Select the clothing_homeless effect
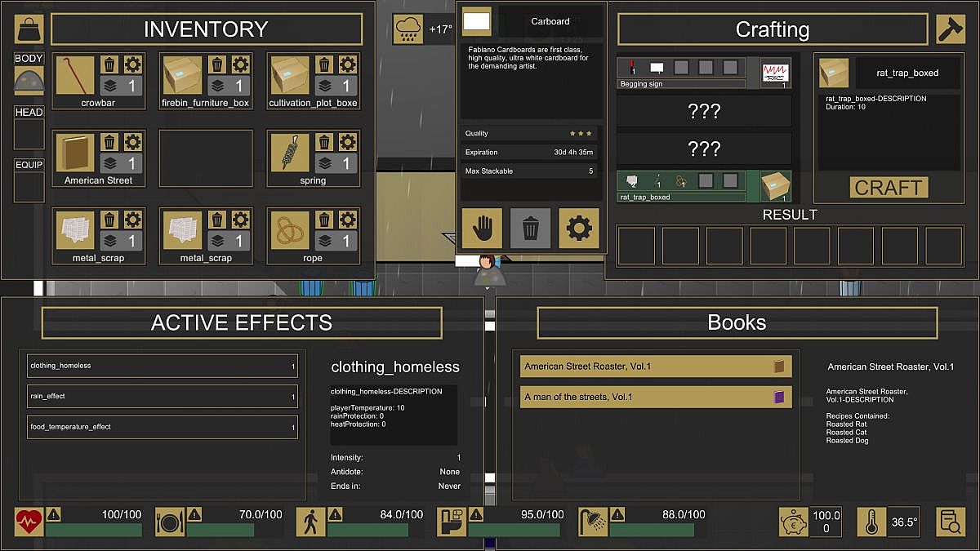The width and height of the screenshot is (980, 551). (162, 366)
